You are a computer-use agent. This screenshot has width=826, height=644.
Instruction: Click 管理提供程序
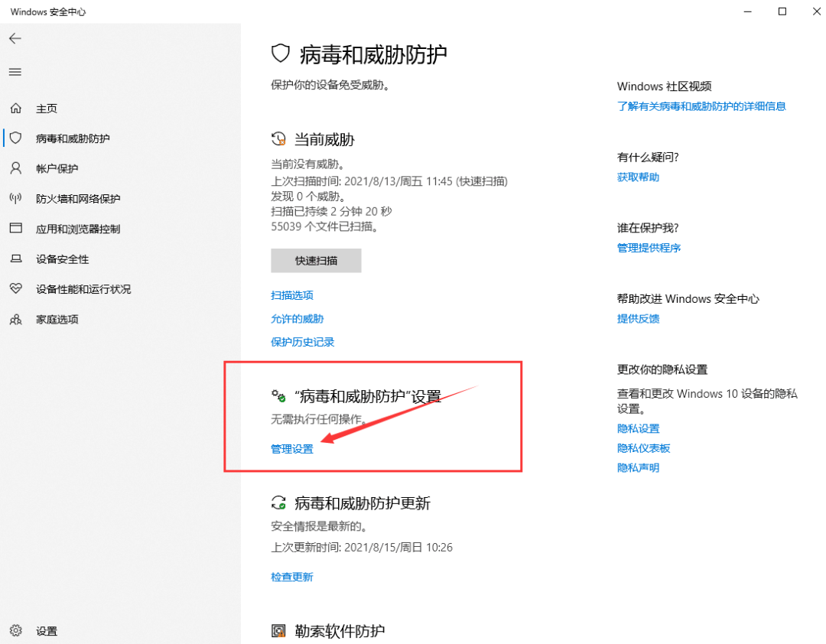click(x=649, y=247)
